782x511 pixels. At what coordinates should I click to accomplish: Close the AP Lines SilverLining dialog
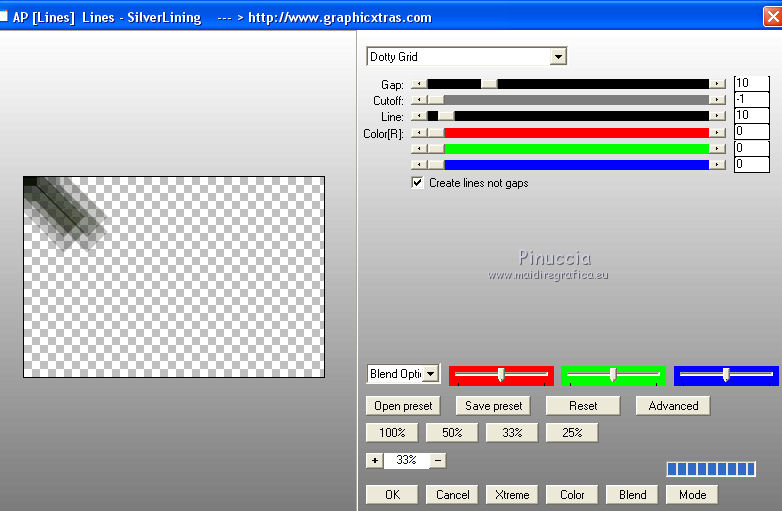click(x=773, y=16)
